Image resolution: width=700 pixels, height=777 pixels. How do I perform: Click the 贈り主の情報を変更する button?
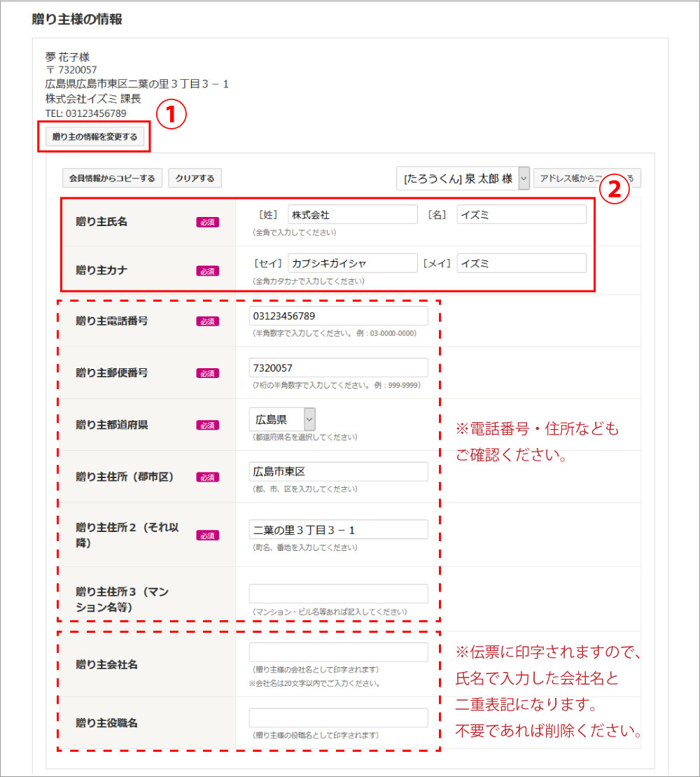coord(94,137)
